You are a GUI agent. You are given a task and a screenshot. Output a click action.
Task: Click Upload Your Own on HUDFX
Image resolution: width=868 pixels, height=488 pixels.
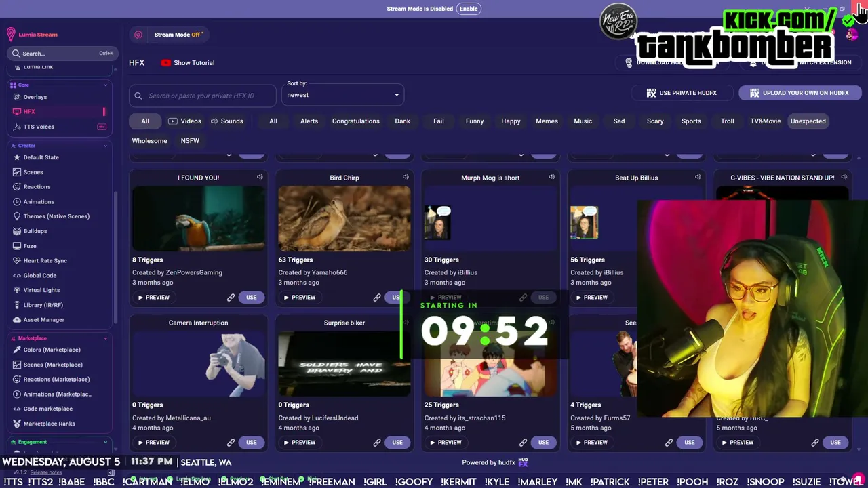point(799,93)
